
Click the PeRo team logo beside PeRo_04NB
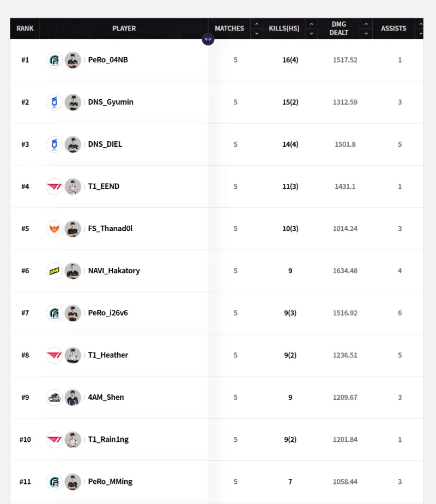[55, 60]
